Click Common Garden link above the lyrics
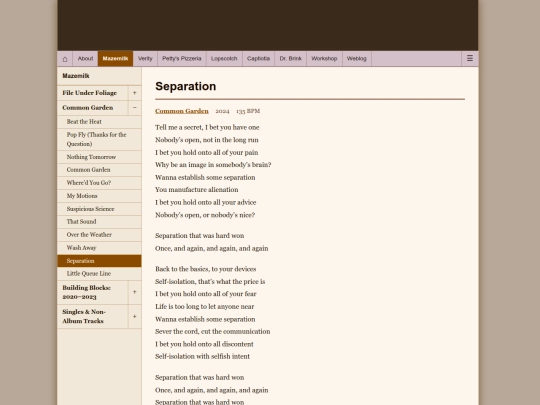 181,111
